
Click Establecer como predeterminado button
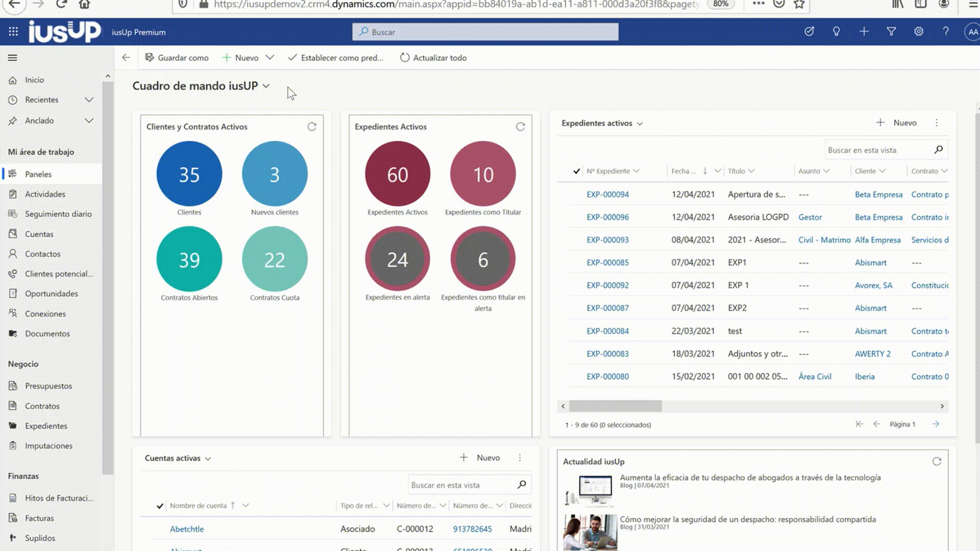tap(335, 58)
